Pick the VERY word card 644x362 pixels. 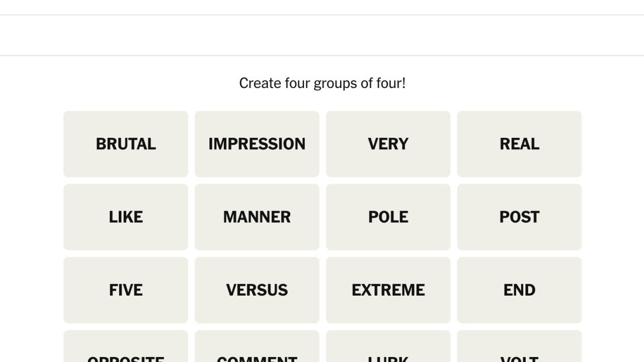pyautogui.click(x=388, y=144)
